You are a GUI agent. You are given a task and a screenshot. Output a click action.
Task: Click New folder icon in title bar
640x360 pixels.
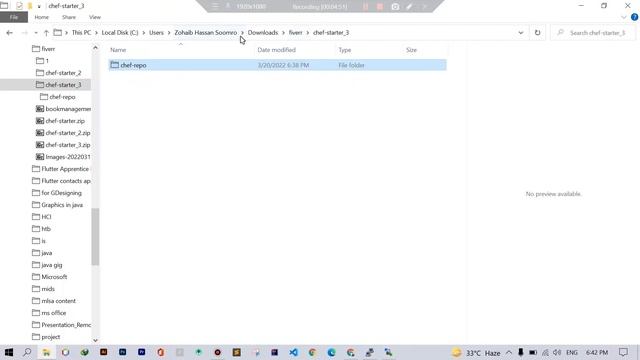pos(29,6)
